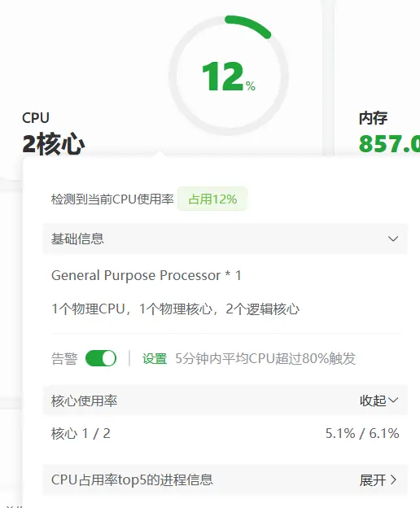Click the chevron icon beside 收起
This screenshot has height=508, width=420.
coord(393,400)
